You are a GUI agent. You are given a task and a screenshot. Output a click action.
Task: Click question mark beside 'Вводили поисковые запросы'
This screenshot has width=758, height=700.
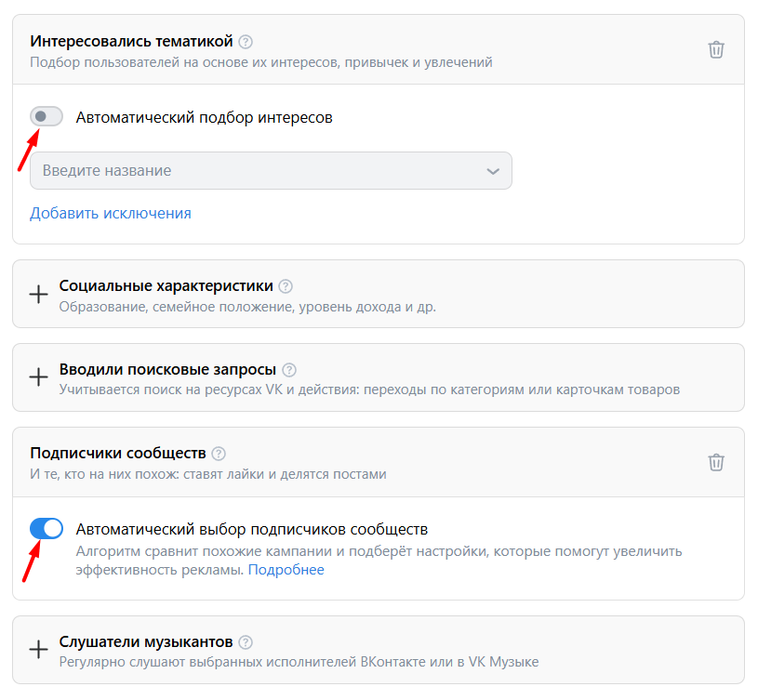pyautogui.click(x=289, y=370)
